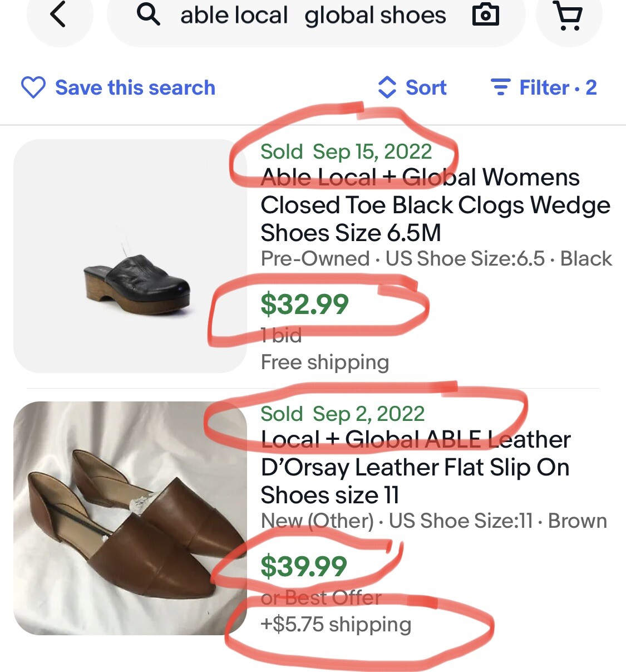The height and width of the screenshot is (672, 626).
Task: Click Sold Sep 2, 2022 label
Action: point(342,414)
